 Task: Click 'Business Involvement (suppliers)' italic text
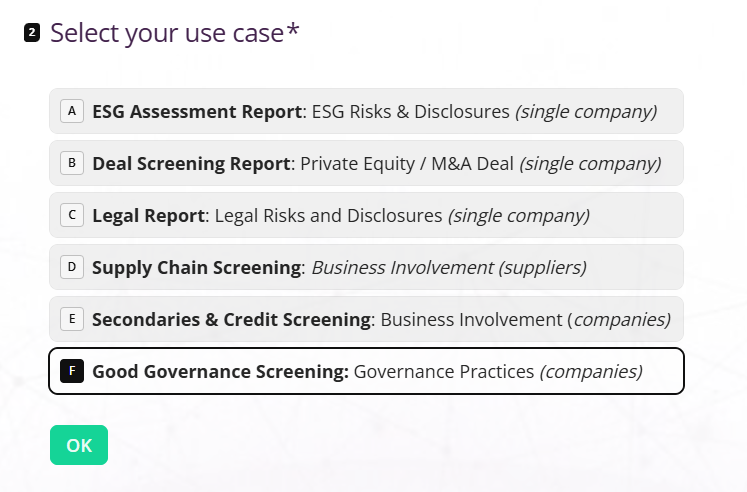pos(449,268)
